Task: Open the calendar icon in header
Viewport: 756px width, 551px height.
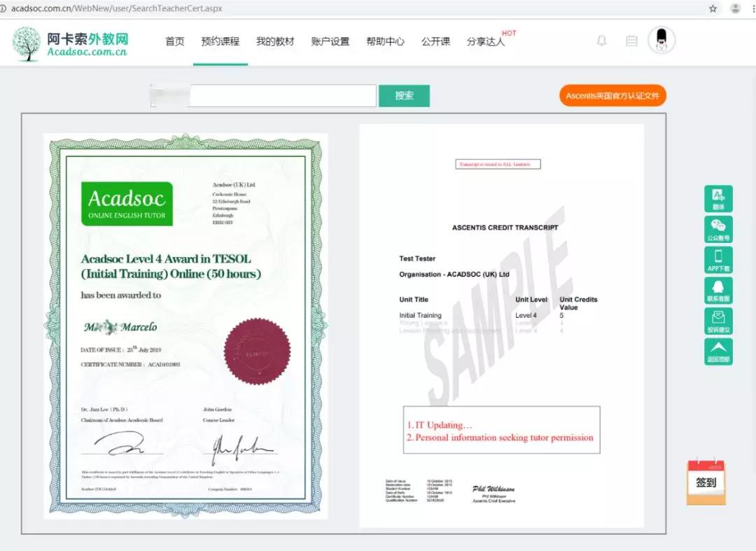Action: [631, 41]
